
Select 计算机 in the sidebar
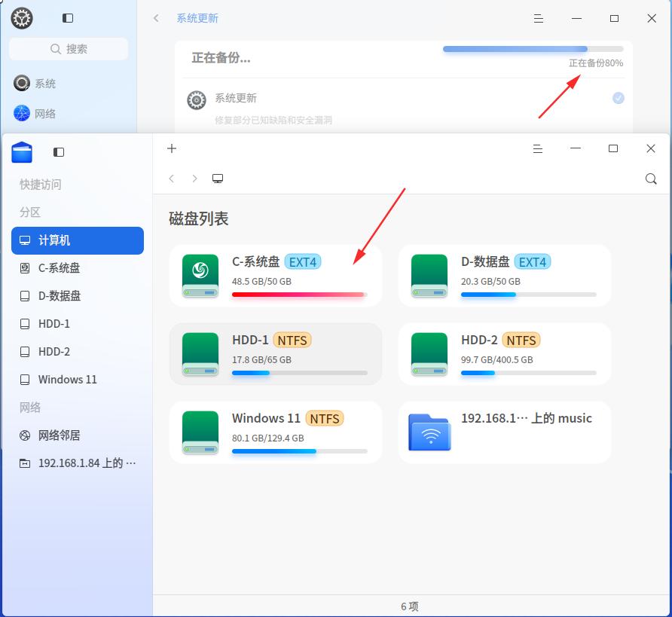point(78,240)
